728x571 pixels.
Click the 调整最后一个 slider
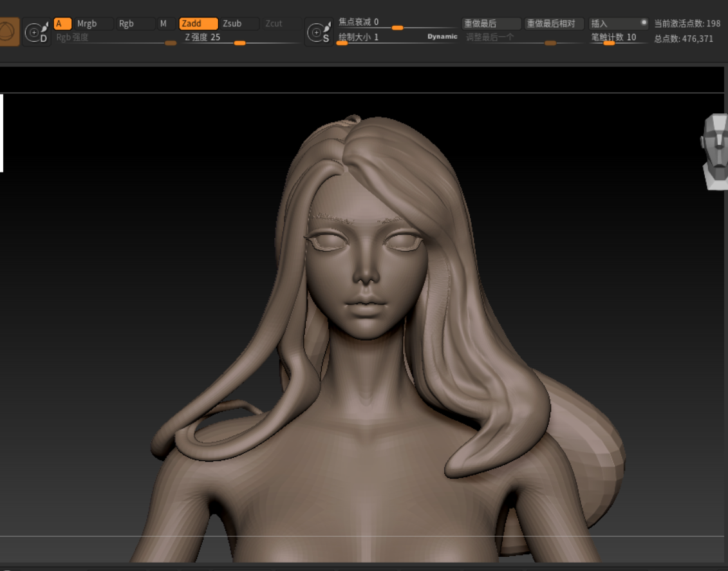pos(523,39)
